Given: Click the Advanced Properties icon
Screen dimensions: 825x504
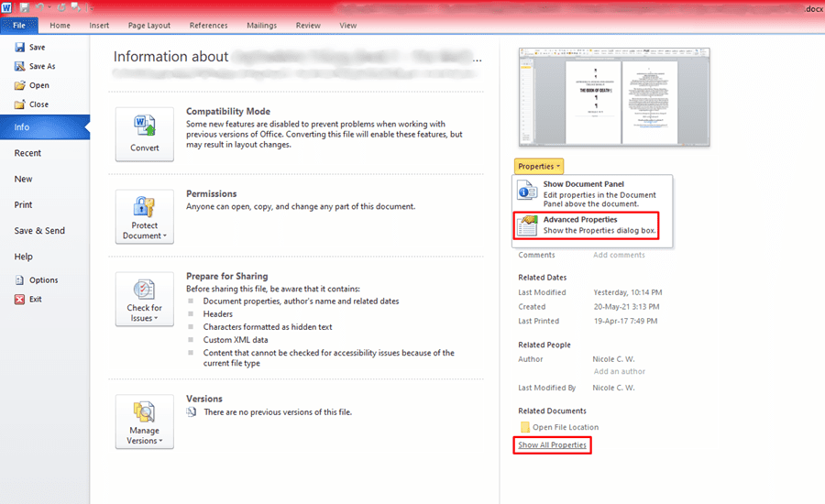Looking at the screenshot, I should pyautogui.click(x=527, y=225).
